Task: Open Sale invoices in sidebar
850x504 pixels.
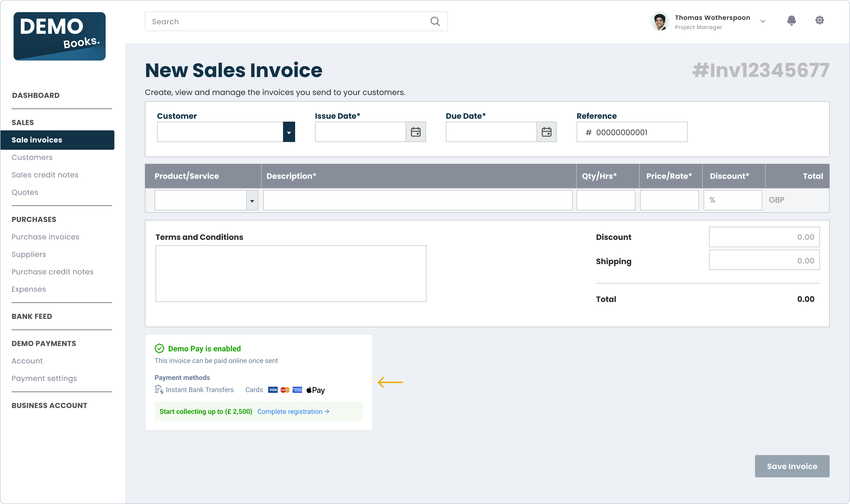Action: click(x=57, y=140)
